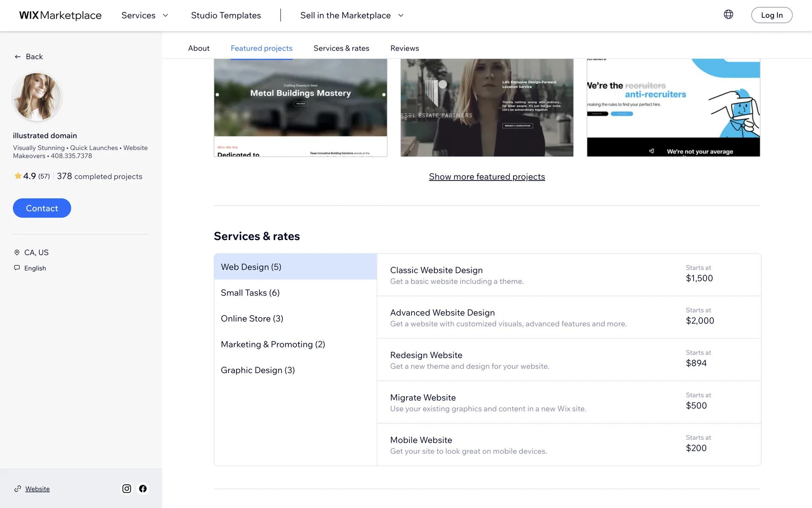Click the globe language selector icon
Viewport: 812px width, 508px height.
728,15
